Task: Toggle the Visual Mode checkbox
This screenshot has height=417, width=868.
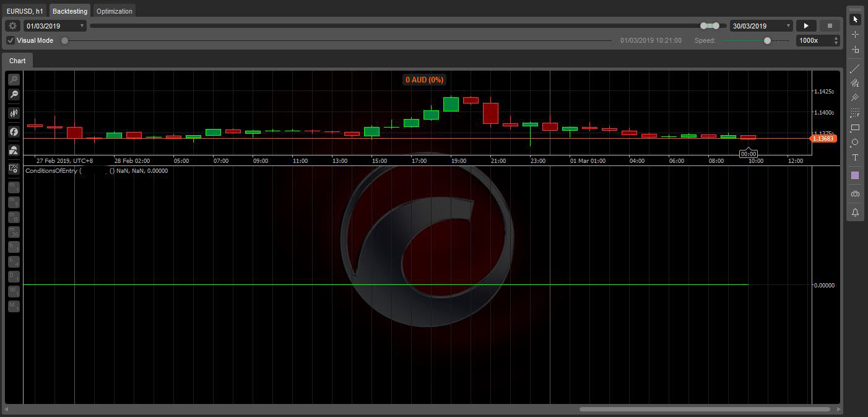Action: [x=11, y=40]
